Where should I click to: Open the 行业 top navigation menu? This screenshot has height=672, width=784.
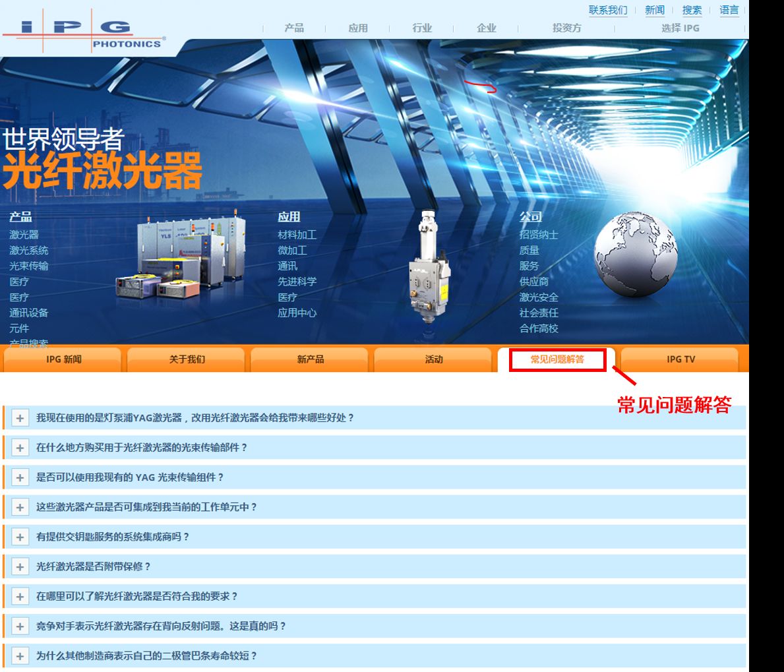click(x=422, y=28)
